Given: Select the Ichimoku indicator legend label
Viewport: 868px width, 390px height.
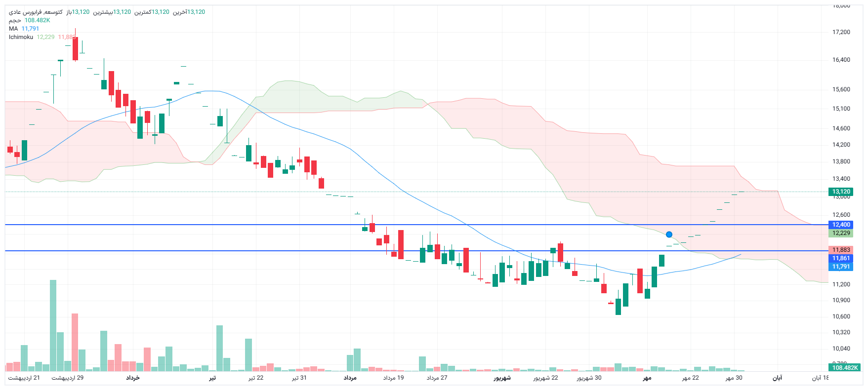Looking at the screenshot, I should (21, 37).
